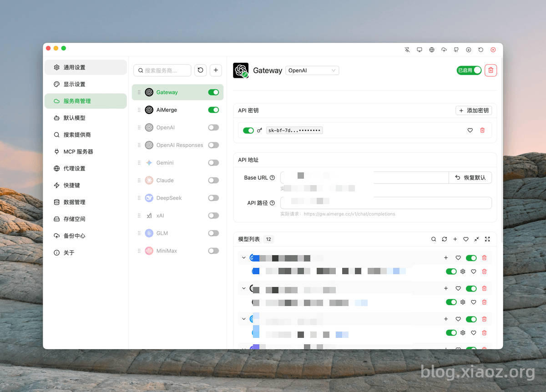This screenshot has width=546, height=392.
Task: Enable the Claude provider switch
Action: pos(213,181)
